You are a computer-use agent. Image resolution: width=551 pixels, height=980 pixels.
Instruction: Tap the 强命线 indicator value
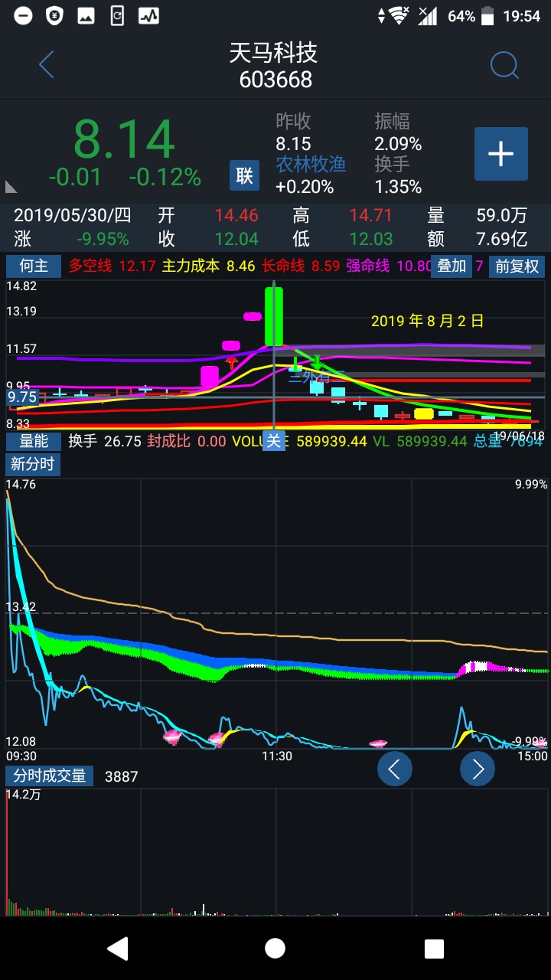(389, 266)
